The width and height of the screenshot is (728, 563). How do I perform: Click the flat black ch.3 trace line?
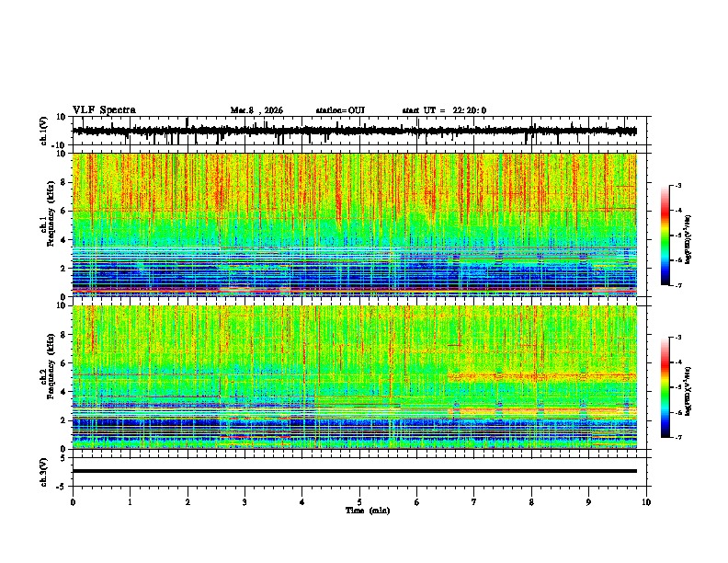354,471
